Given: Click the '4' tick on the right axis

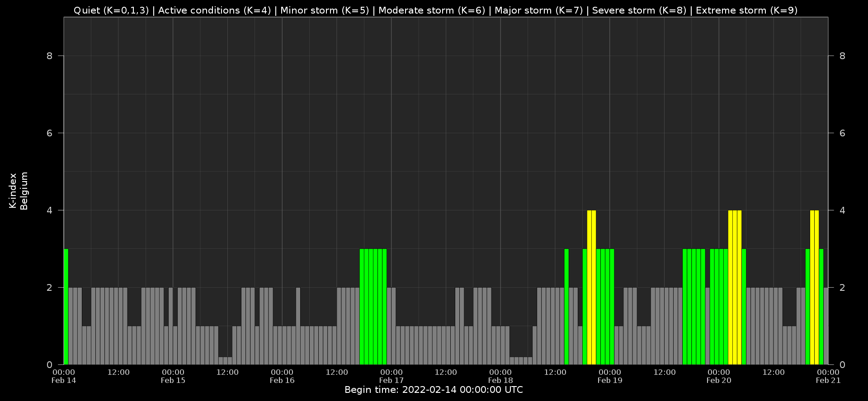Looking at the screenshot, I should point(842,210).
